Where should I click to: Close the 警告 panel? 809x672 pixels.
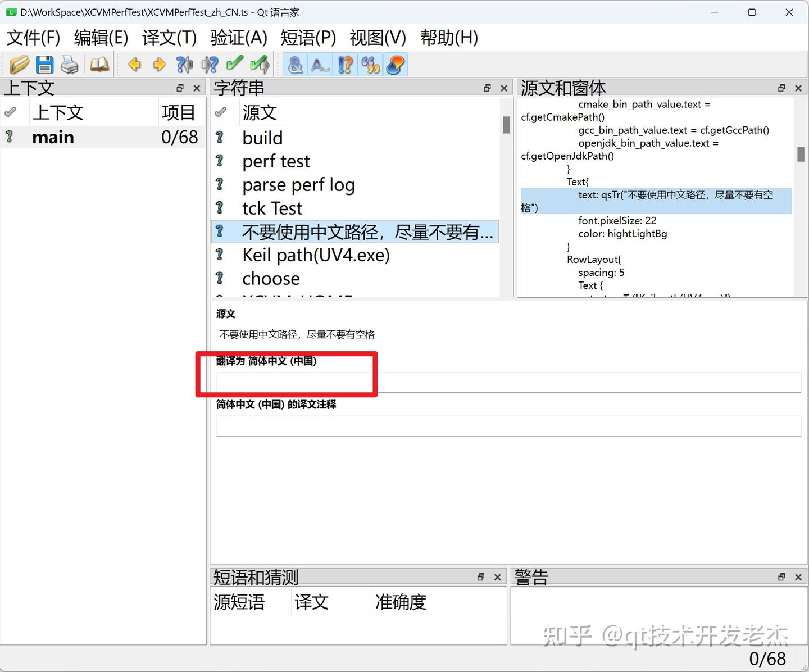coord(798,576)
